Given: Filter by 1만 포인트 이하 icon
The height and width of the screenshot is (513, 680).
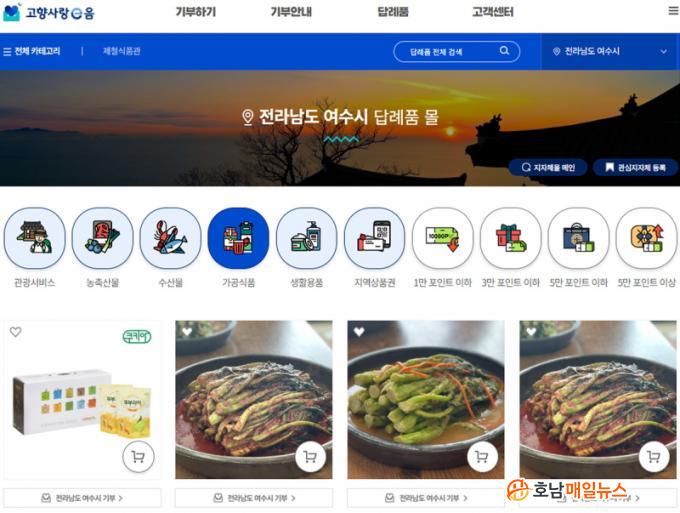Looking at the screenshot, I should 443,238.
